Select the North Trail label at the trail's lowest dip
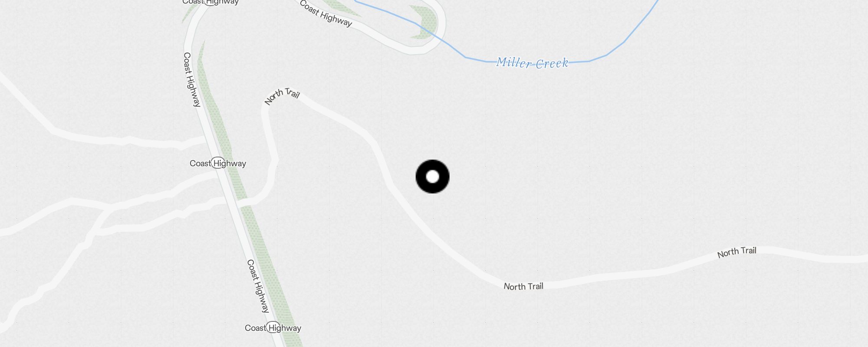The height and width of the screenshot is (347, 868). [523, 286]
